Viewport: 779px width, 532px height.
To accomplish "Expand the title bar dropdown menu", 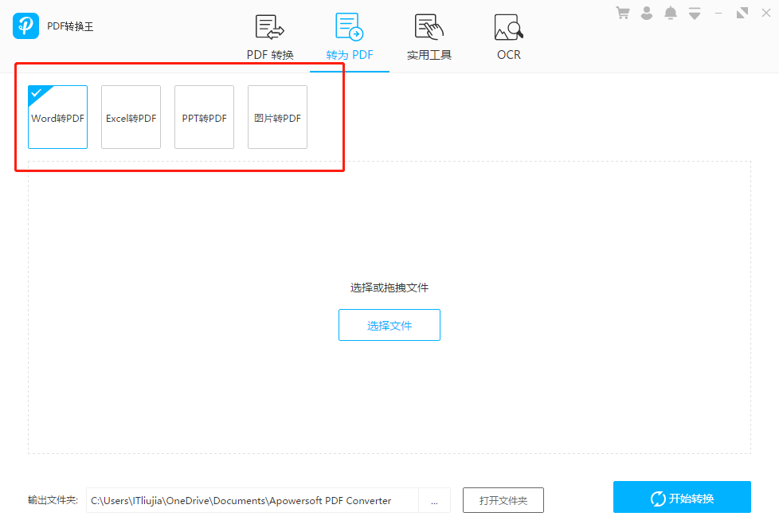I will point(695,14).
